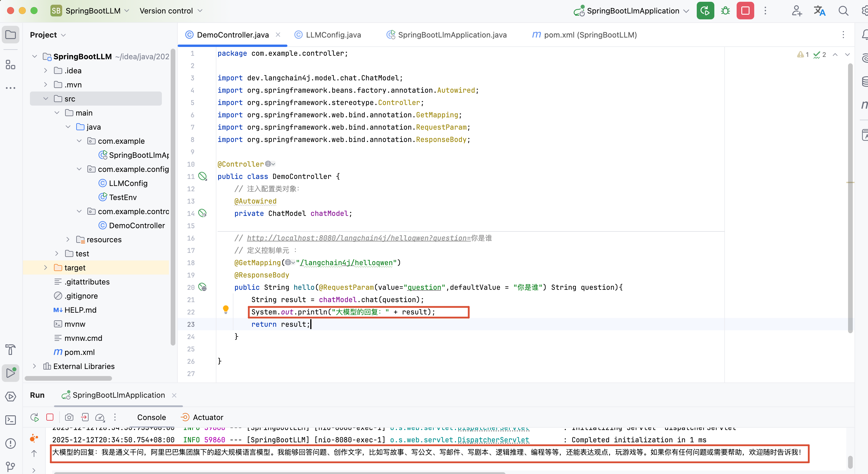
Task: Collapse the src folder node
Action: [45, 99]
